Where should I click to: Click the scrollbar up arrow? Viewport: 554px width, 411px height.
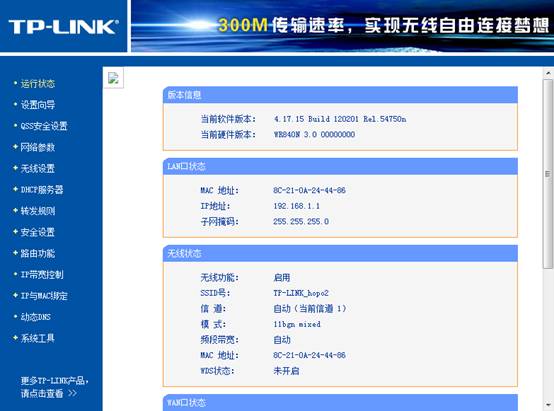[548, 73]
